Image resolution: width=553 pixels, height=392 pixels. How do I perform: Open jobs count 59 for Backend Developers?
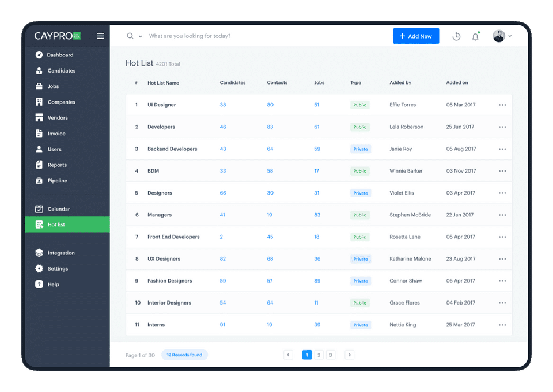pyautogui.click(x=317, y=149)
